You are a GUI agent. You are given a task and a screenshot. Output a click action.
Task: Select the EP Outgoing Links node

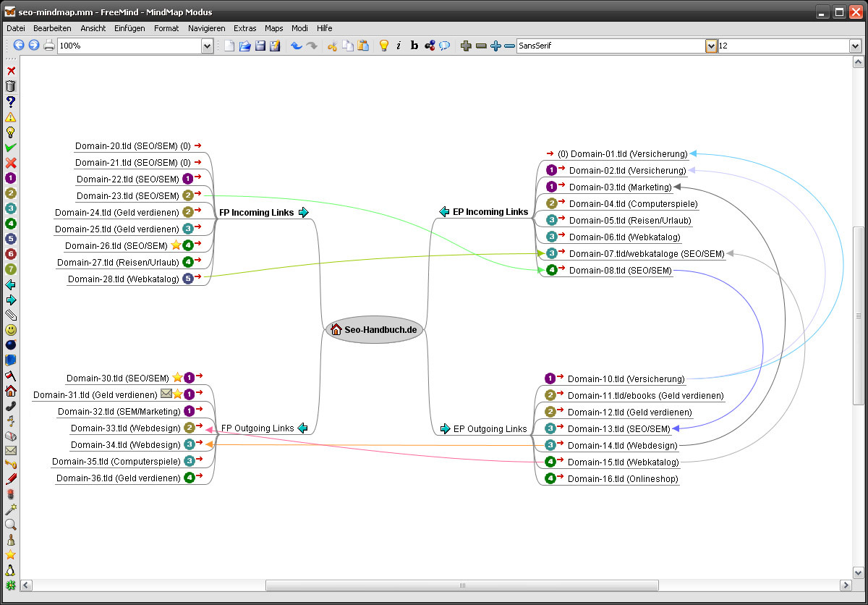484,428
